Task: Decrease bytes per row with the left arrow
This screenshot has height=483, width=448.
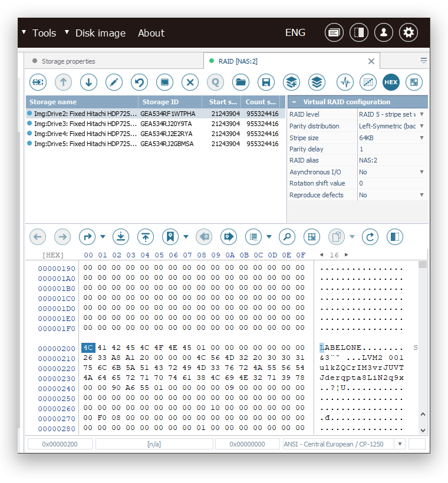Action: tap(321, 254)
